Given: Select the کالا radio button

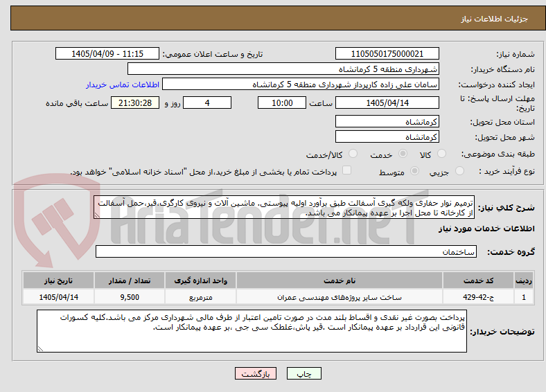Looking at the screenshot, I should tap(441, 154).
